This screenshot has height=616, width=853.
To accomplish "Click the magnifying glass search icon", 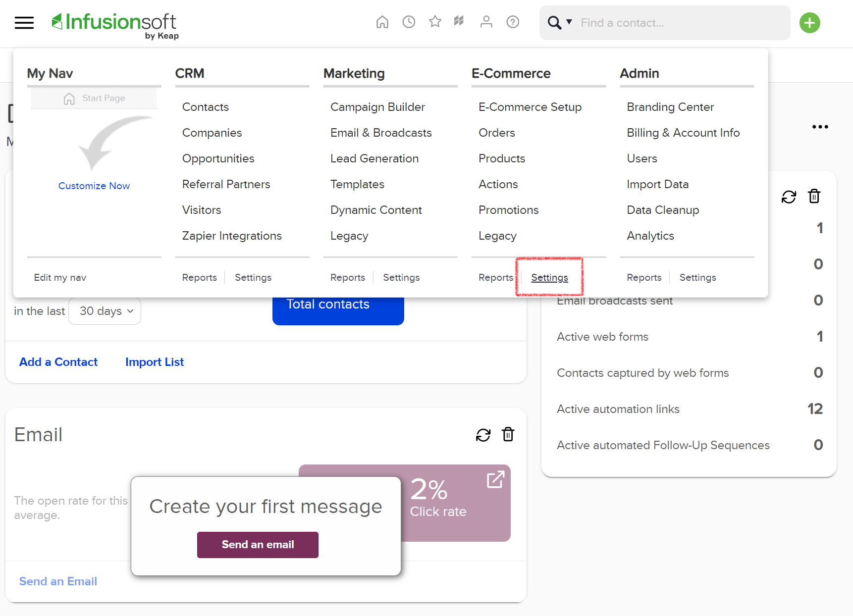I will click(x=554, y=23).
